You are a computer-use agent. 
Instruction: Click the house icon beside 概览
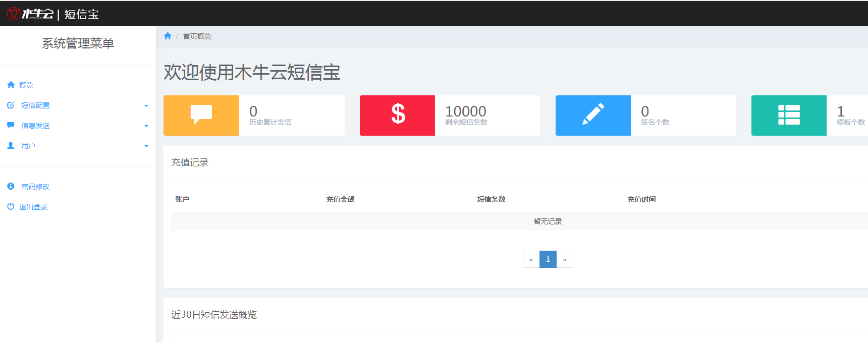click(11, 85)
